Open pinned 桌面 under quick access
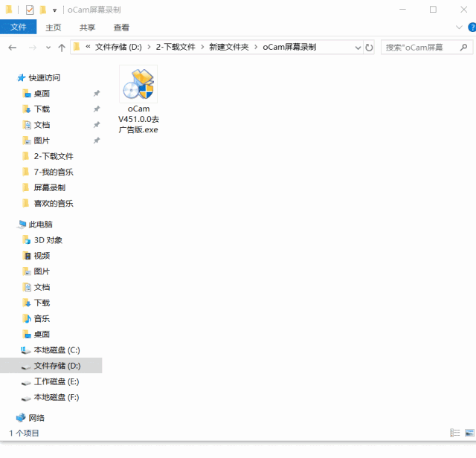Screen dimensions: 476x458 click(x=42, y=94)
